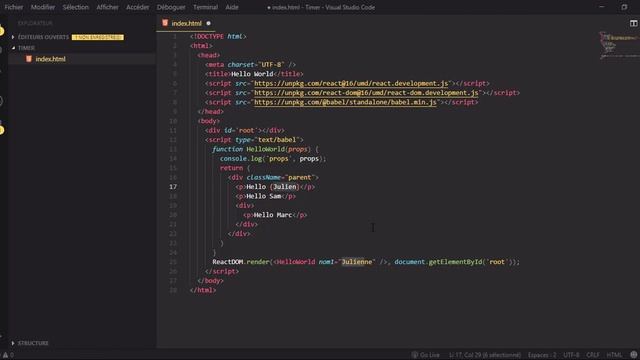
Task: Change language mode from HTML status entry
Action: tap(614, 355)
